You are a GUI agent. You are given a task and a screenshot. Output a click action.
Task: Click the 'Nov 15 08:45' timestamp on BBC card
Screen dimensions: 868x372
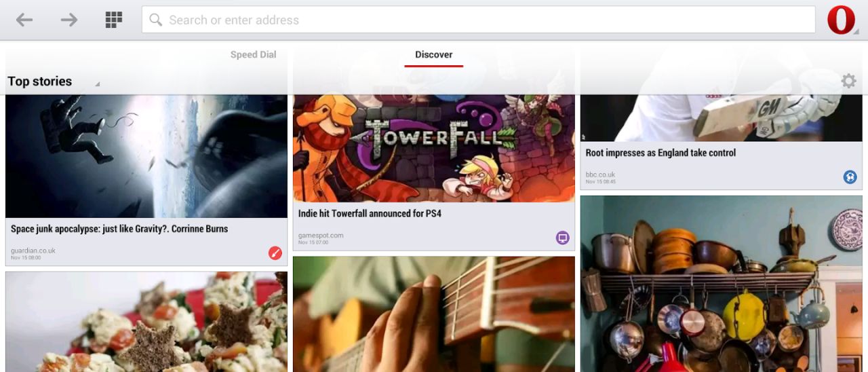pyautogui.click(x=601, y=182)
